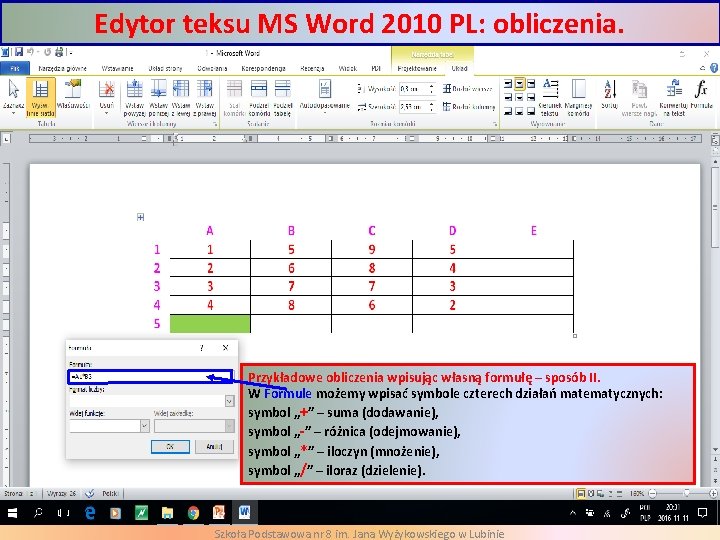This screenshot has width=720, height=540.
Task: Toggle Wyświetl linie siatki button
Action: pos(40,97)
